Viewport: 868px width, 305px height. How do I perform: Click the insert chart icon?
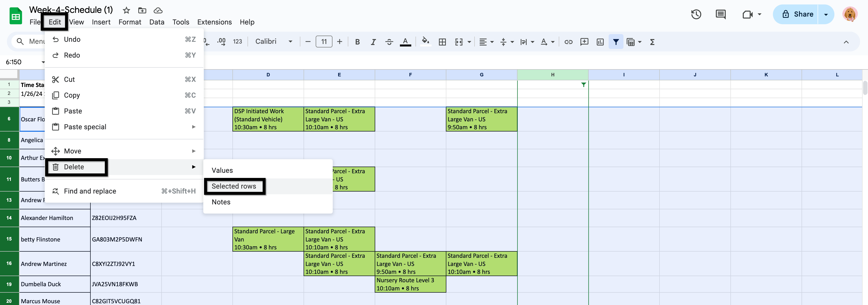(x=600, y=42)
